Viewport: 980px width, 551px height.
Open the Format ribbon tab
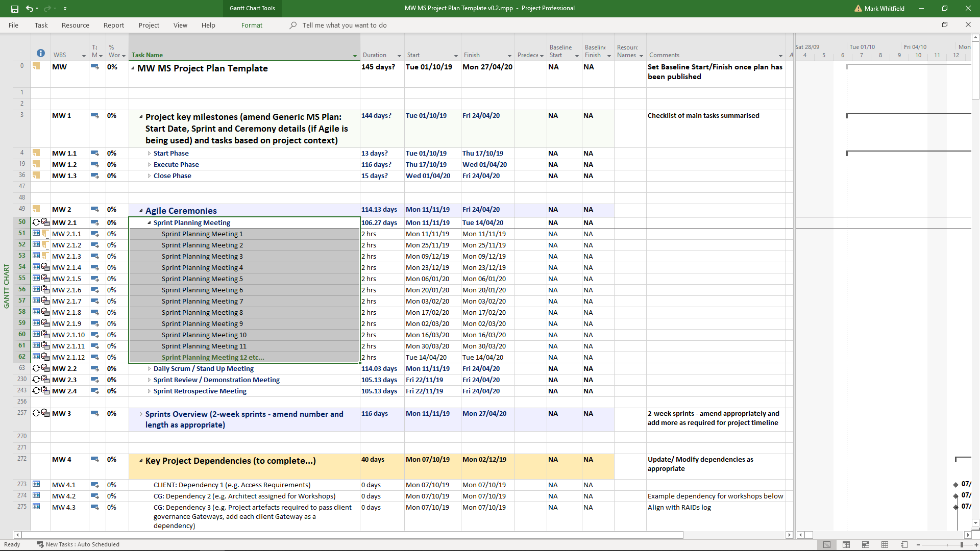[252, 25]
